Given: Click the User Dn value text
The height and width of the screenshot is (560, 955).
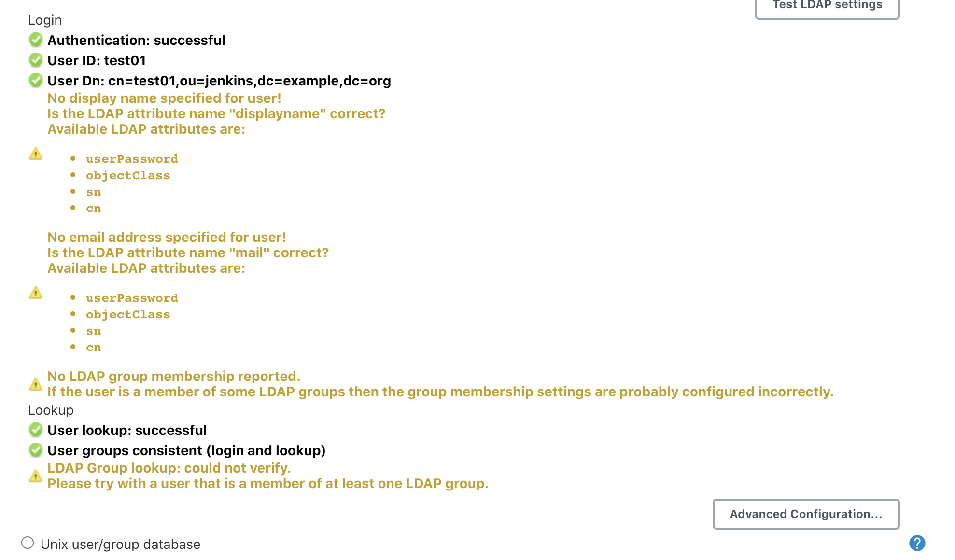Looking at the screenshot, I should pos(249,81).
